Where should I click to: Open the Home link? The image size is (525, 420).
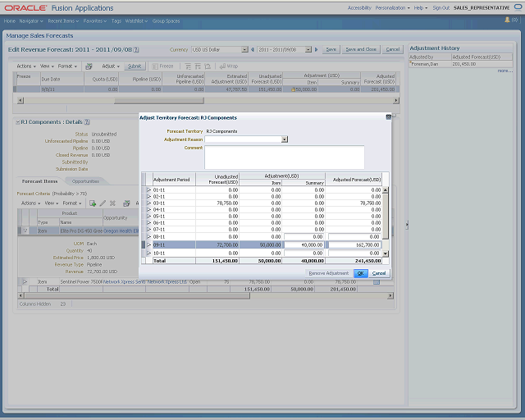click(9, 21)
